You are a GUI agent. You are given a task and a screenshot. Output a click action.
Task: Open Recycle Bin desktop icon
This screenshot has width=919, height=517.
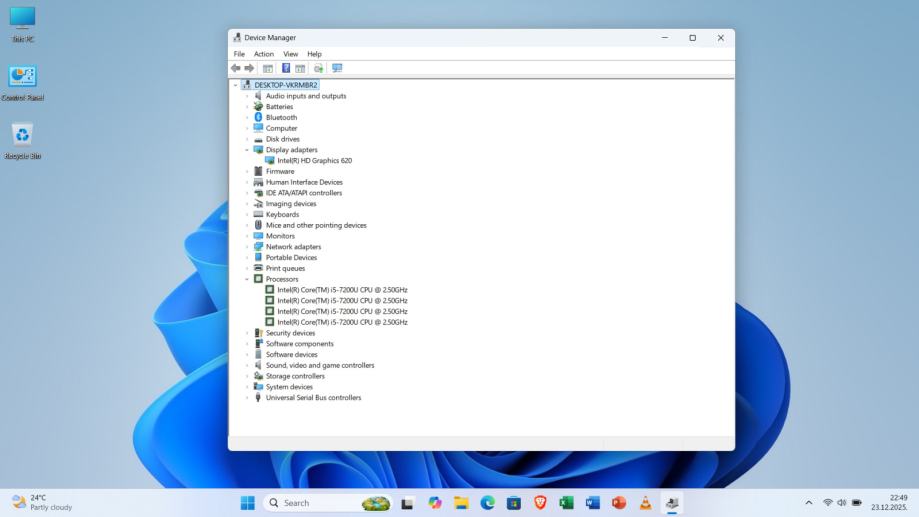coord(22,135)
